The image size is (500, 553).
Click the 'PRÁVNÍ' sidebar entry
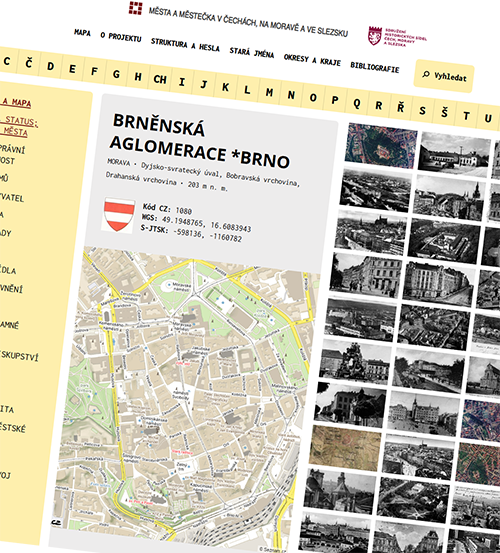[x=12, y=149]
